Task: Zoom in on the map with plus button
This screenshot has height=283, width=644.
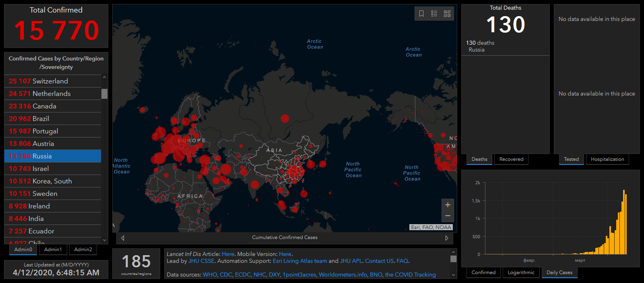Action: tap(448, 205)
